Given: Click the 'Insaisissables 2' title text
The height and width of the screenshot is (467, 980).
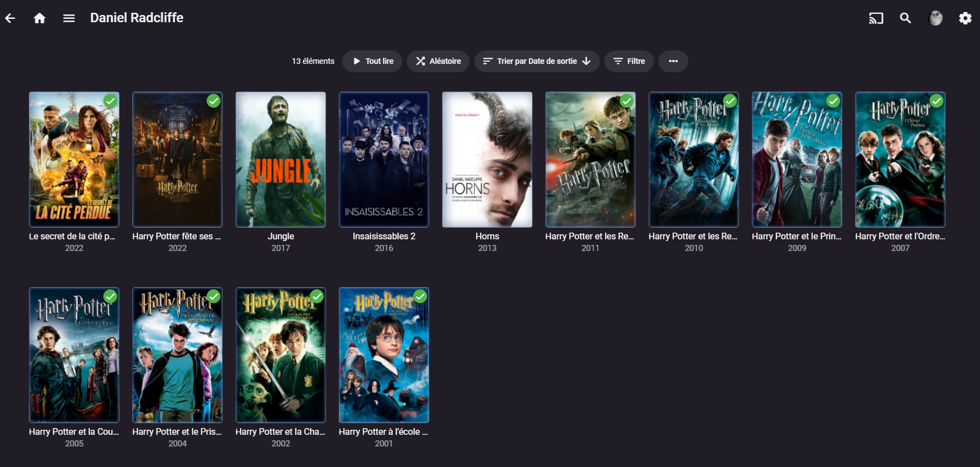Looking at the screenshot, I should 384,236.
